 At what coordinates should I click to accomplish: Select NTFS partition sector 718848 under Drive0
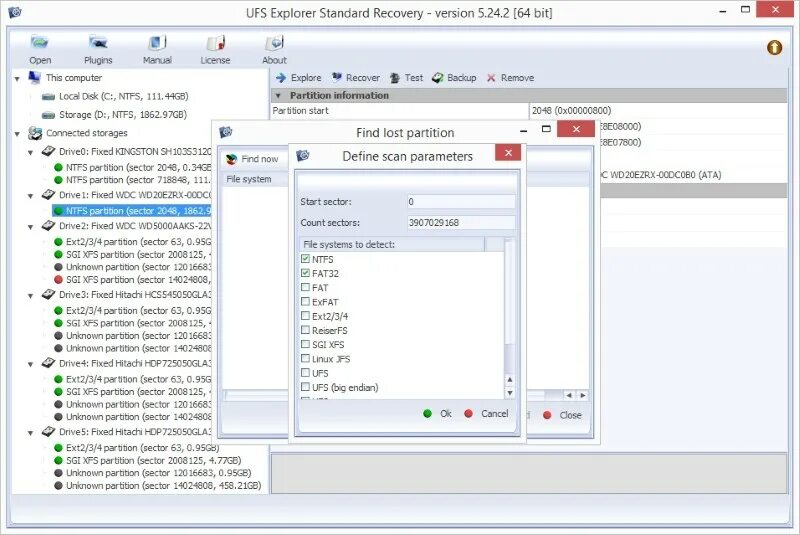[132, 180]
